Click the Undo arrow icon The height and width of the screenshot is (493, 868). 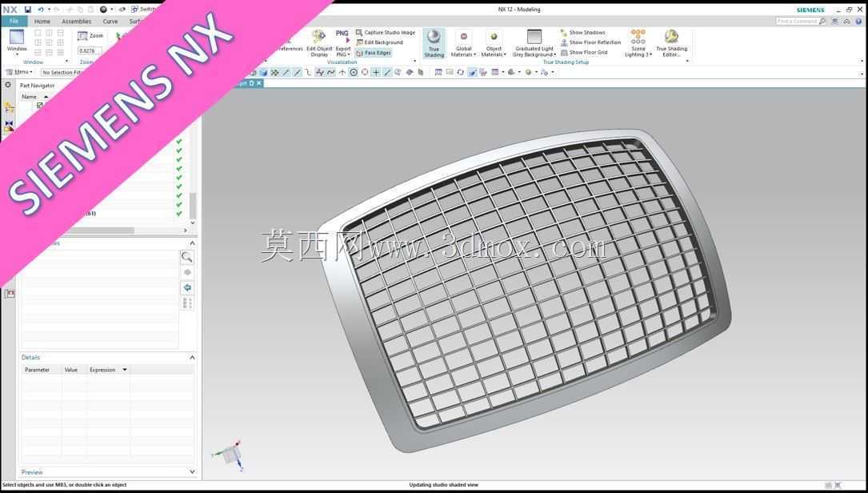(x=41, y=10)
